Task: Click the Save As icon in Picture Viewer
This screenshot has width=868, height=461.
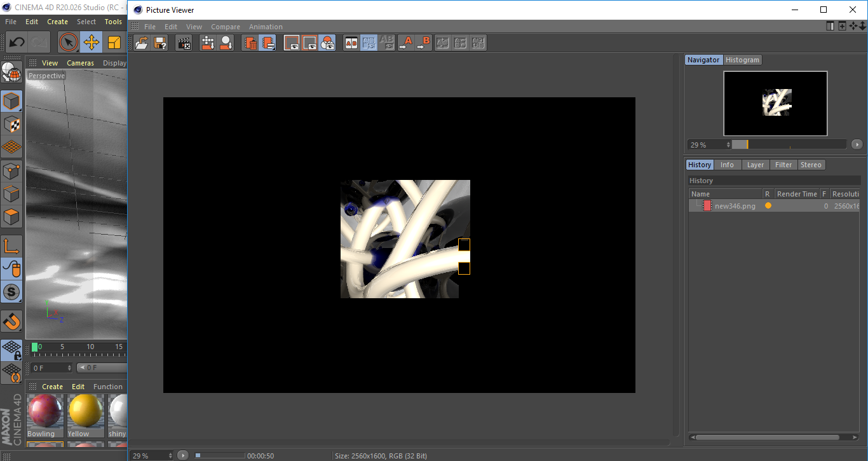Action: point(160,43)
